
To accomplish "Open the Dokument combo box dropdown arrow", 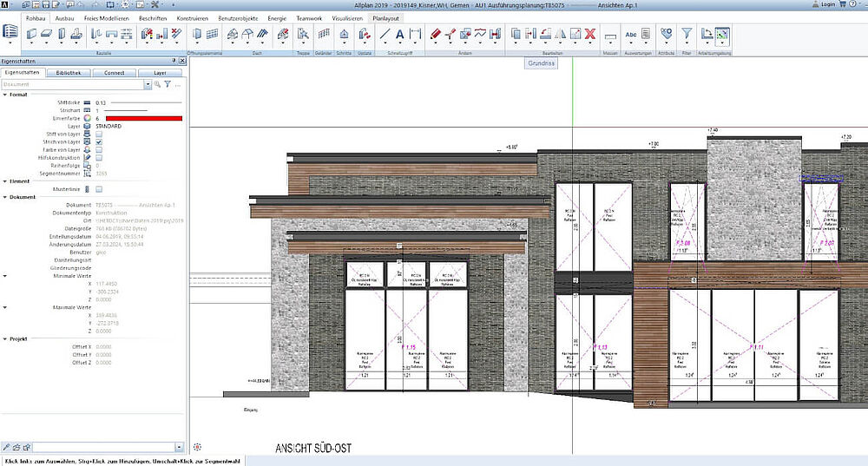I will coord(148,84).
